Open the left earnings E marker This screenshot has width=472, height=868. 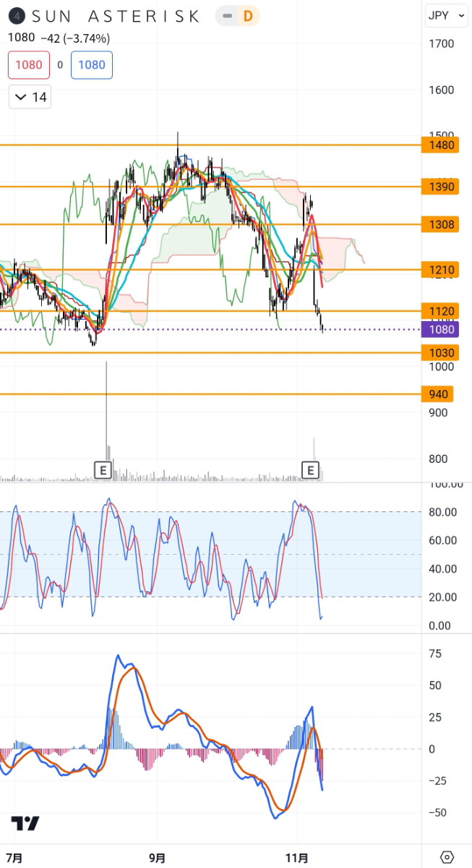point(103,471)
